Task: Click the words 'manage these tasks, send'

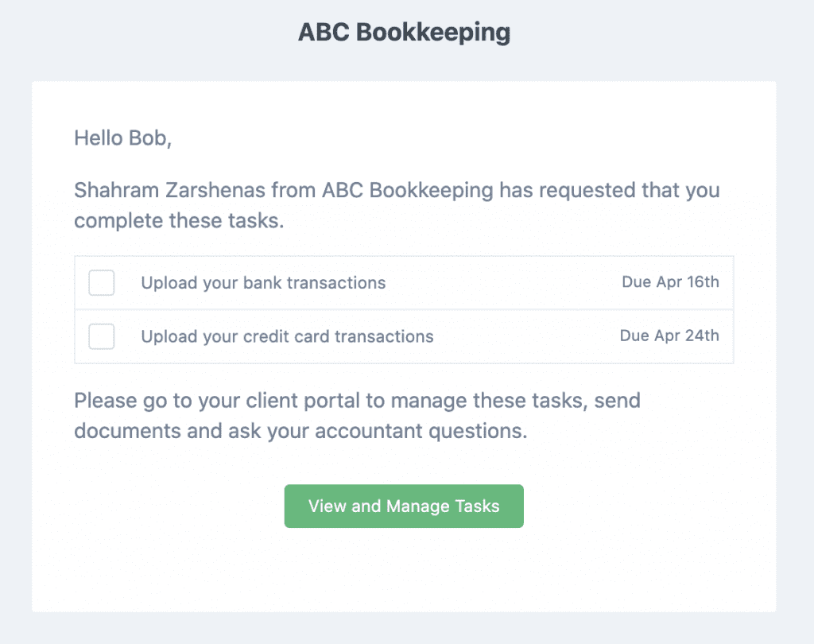Action: pos(515,401)
